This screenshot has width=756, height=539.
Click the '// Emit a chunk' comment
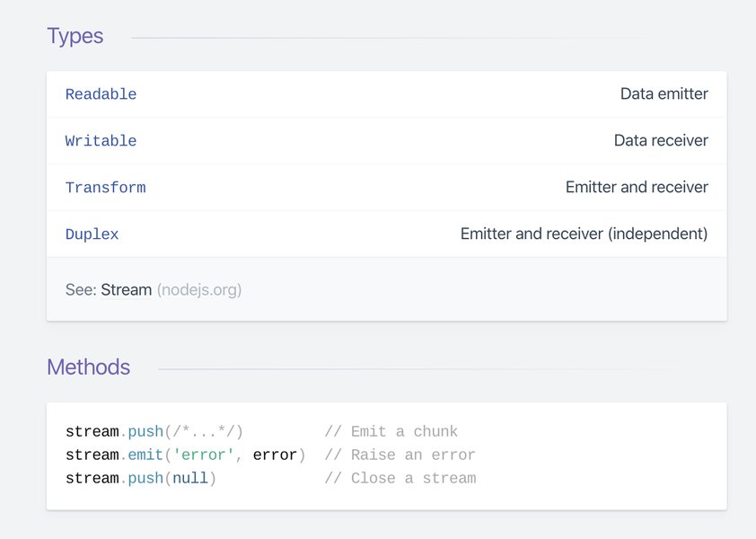click(x=391, y=431)
